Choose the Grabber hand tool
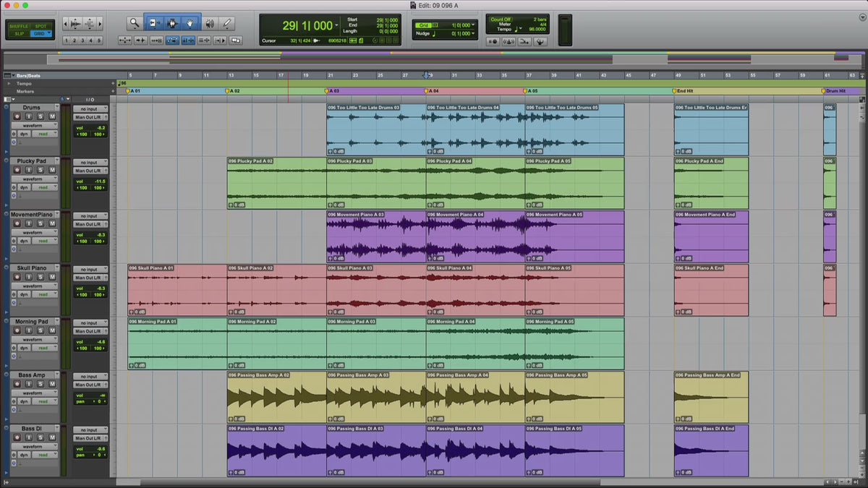The width and height of the screenshot is (868, 488). coord(190,23)
